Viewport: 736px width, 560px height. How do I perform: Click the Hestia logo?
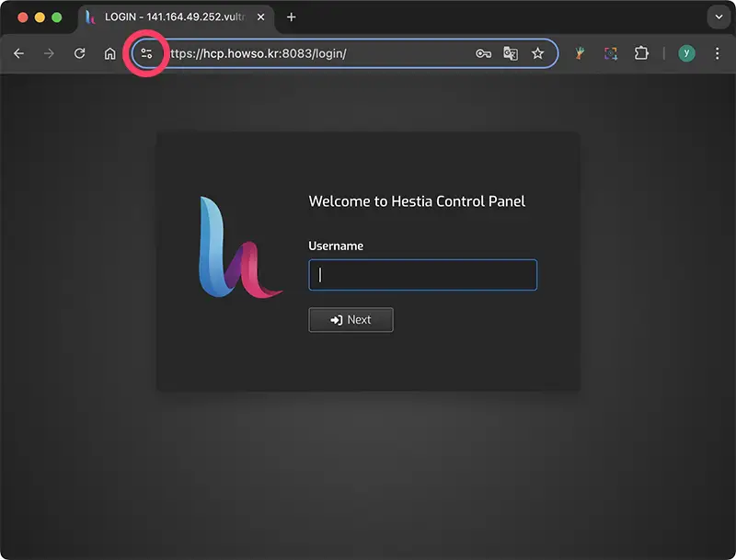(x=241, y=247)
